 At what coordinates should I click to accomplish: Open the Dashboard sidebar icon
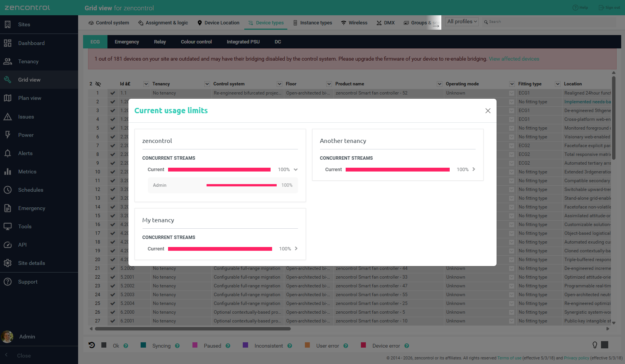(8, 43)
